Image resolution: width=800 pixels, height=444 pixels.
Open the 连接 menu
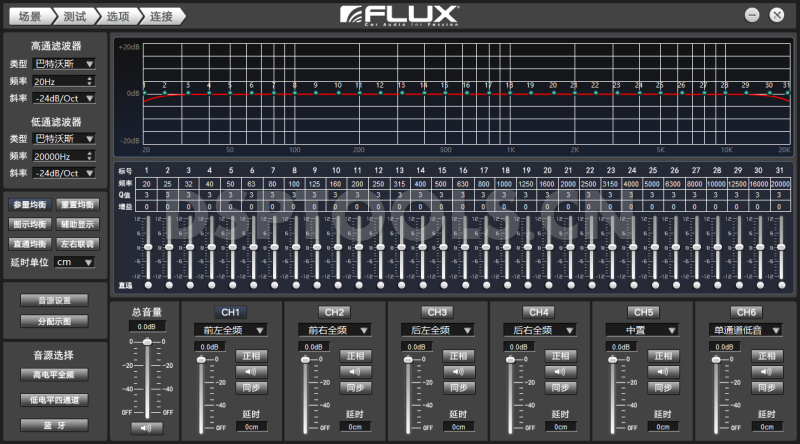coord(161,16)
